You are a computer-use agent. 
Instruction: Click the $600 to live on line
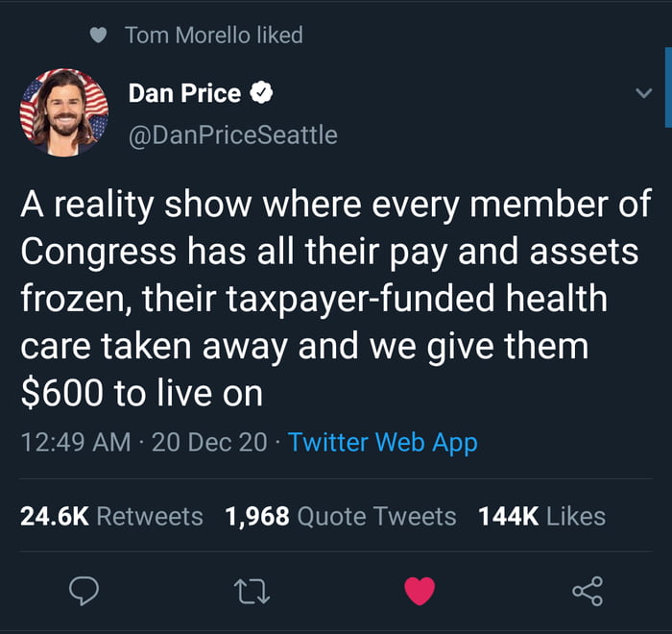(x=141, y=393)
